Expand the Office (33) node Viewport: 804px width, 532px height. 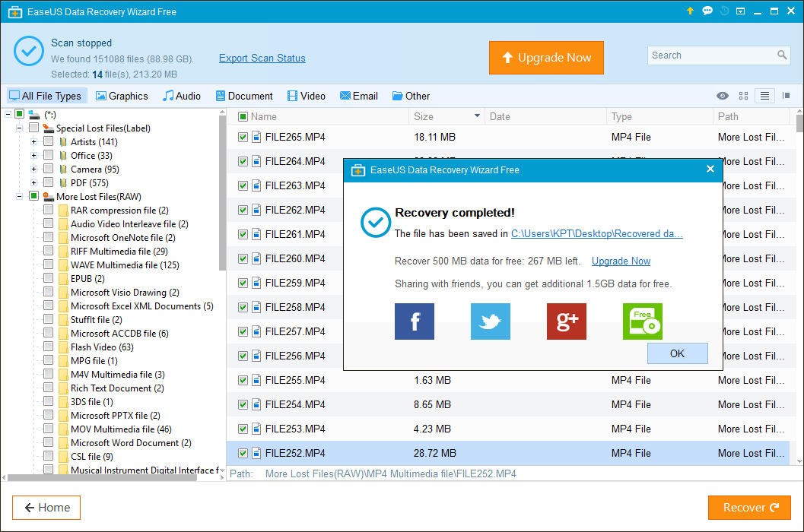tap(33, 155)
